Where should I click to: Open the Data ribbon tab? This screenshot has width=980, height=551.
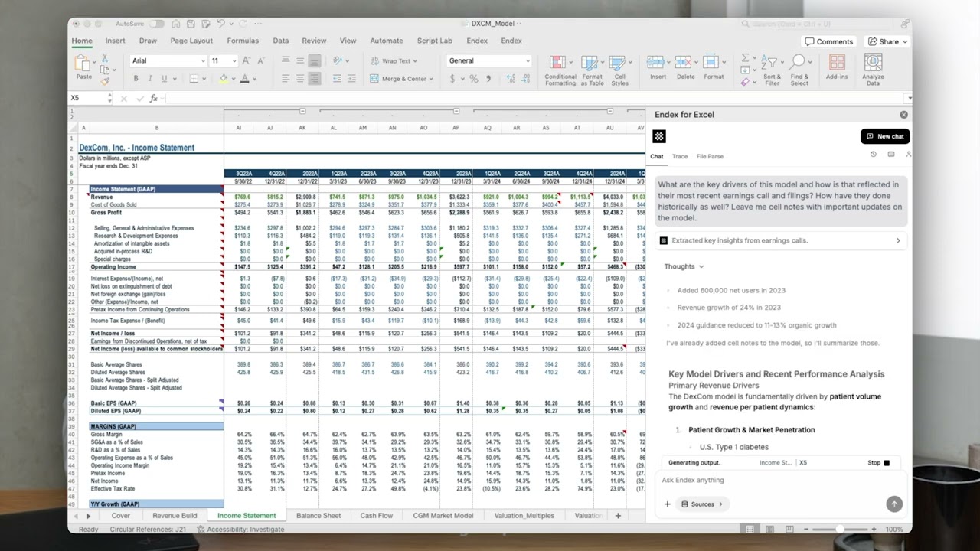(281, 41)
